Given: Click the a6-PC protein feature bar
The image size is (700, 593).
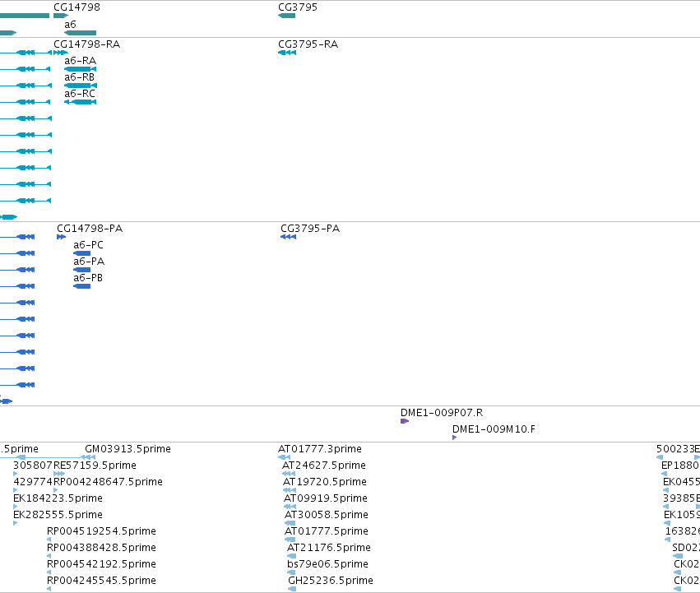Looking at the screenshot, I should pos(81,253).
